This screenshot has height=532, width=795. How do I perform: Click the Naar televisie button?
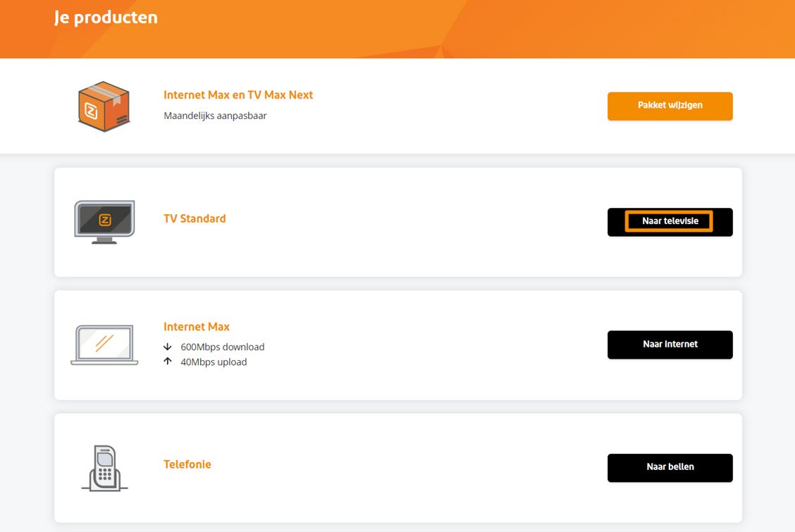click(x=670, y=222)
